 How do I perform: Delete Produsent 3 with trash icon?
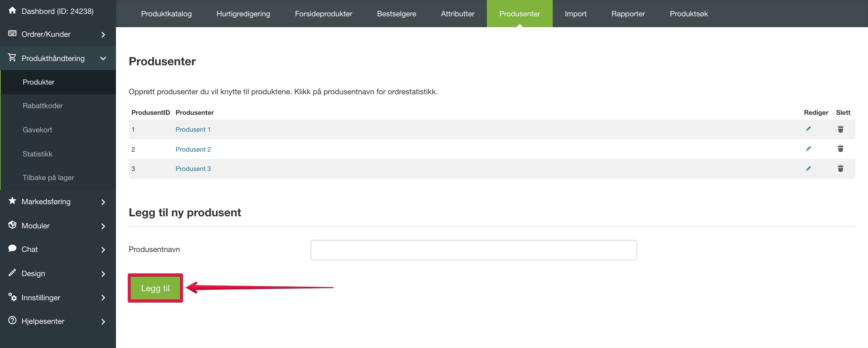(x=841, y=169)
